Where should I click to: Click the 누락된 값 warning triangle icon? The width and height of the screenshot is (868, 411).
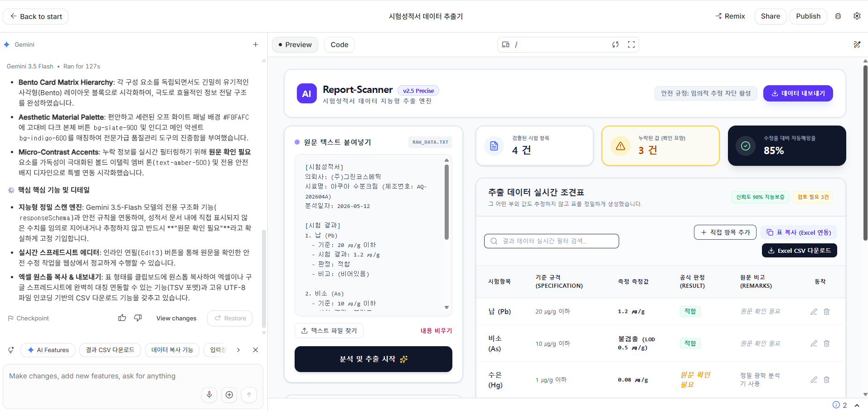pyautogui.click(x=621, y=146)
